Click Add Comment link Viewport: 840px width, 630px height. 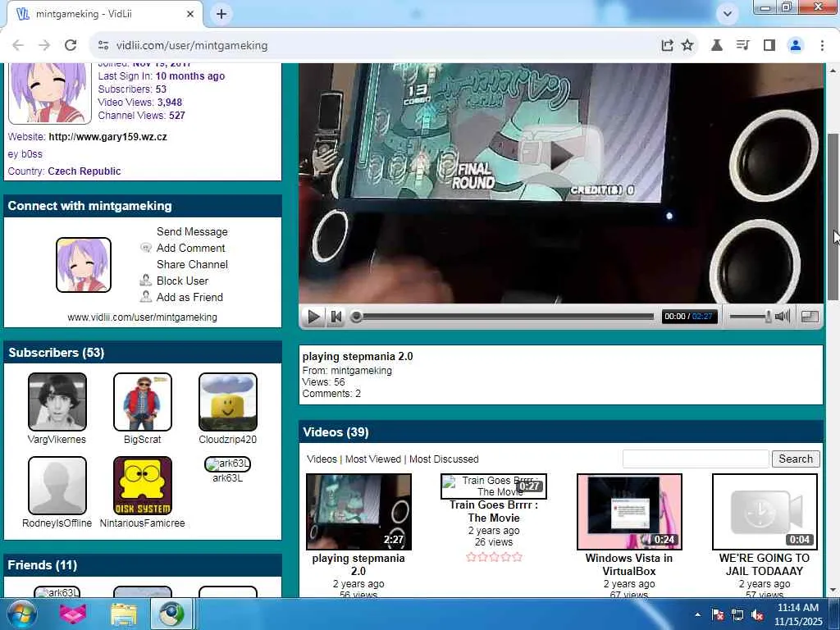[190, 248]
